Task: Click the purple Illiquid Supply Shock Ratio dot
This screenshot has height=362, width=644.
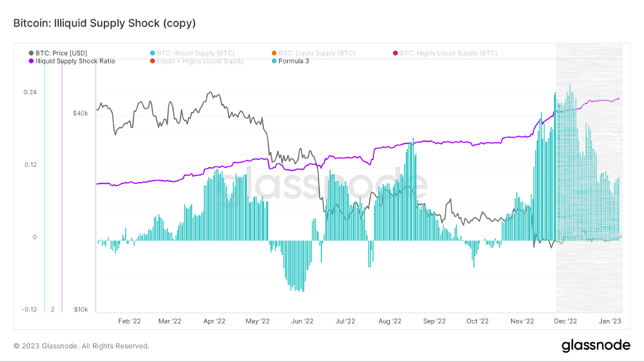Action: (x=31, y=61)
